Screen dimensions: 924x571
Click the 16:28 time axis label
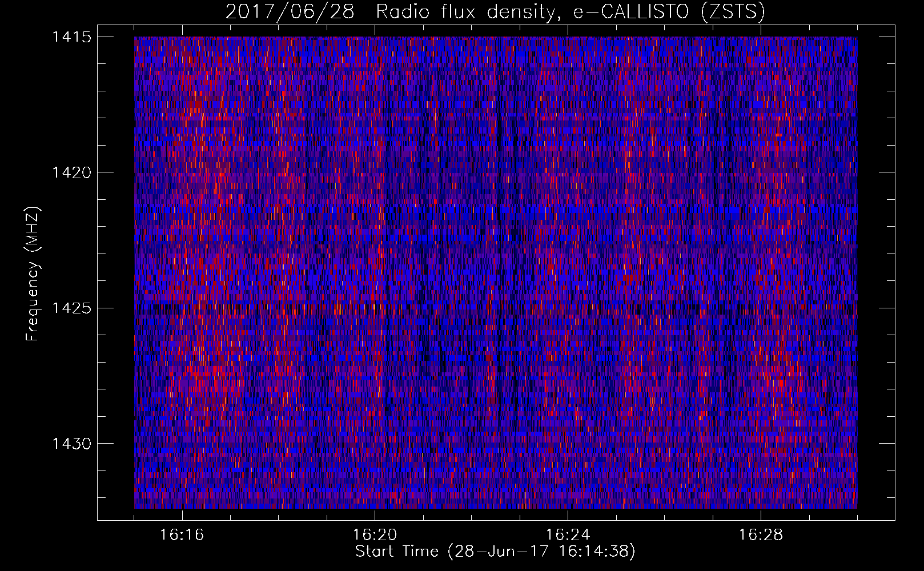click(x=761, y=535)
